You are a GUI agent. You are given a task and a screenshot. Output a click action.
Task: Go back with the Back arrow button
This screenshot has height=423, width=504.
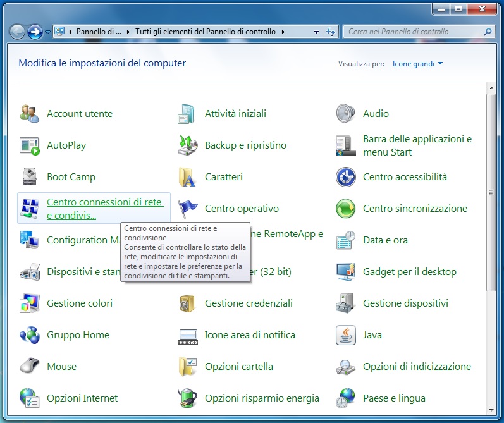point(17,32)
